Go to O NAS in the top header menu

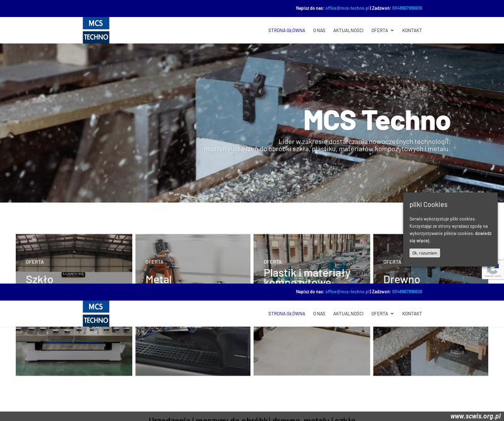click(319, 30)
